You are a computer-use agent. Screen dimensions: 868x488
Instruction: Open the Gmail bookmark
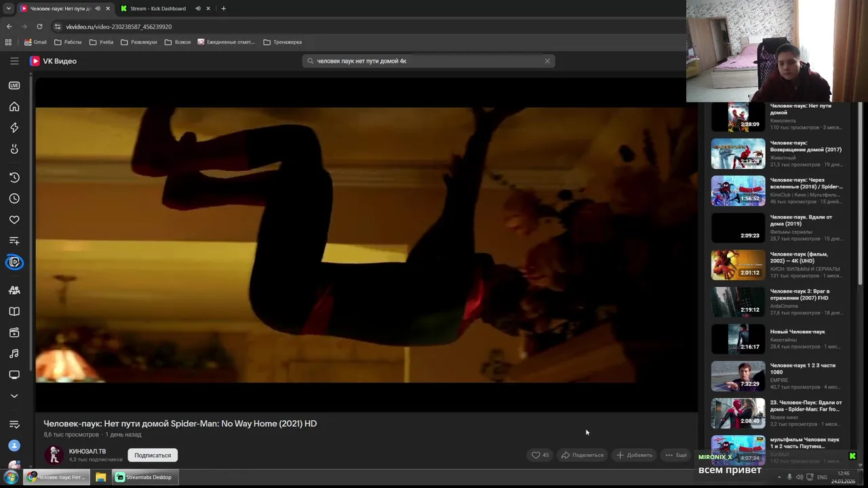click(35, 42)
